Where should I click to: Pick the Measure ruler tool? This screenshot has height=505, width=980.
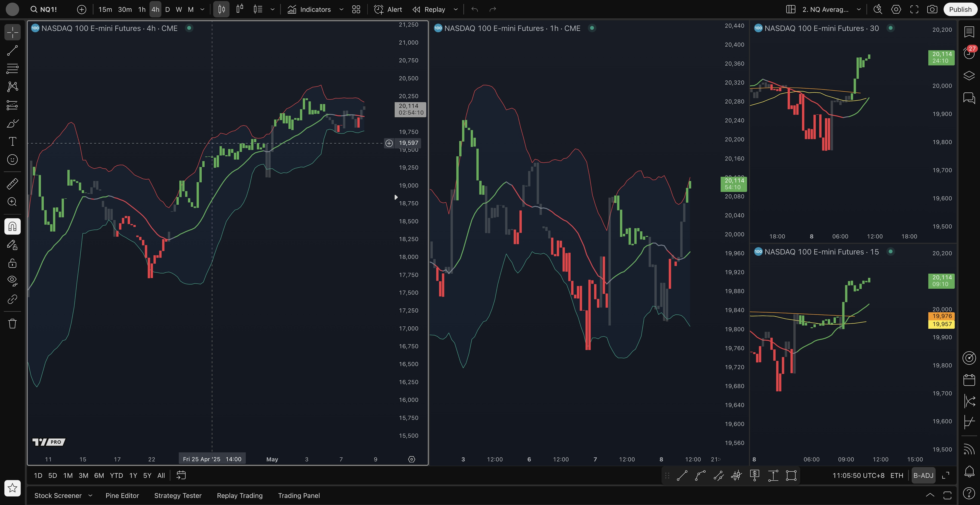12,184
